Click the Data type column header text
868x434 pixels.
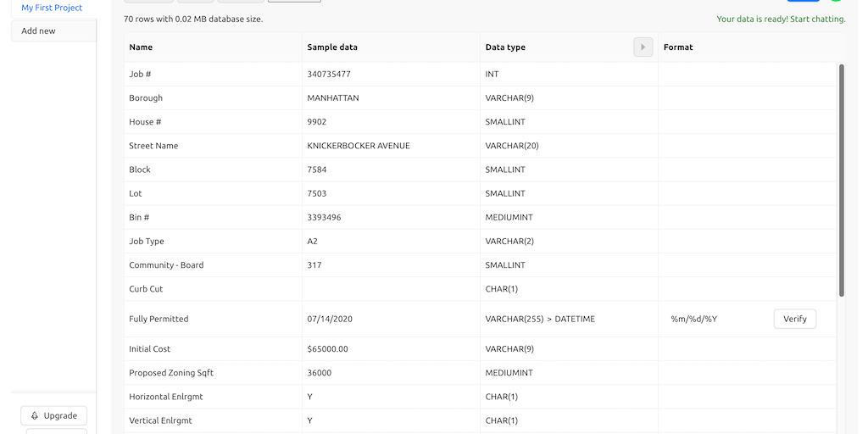tap(505, 47)
